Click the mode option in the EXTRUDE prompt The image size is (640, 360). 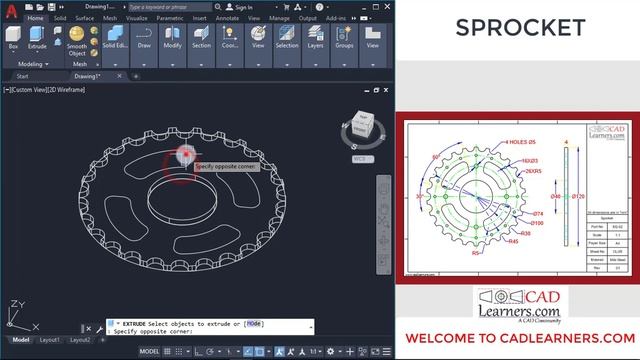(x=253, y=324)
